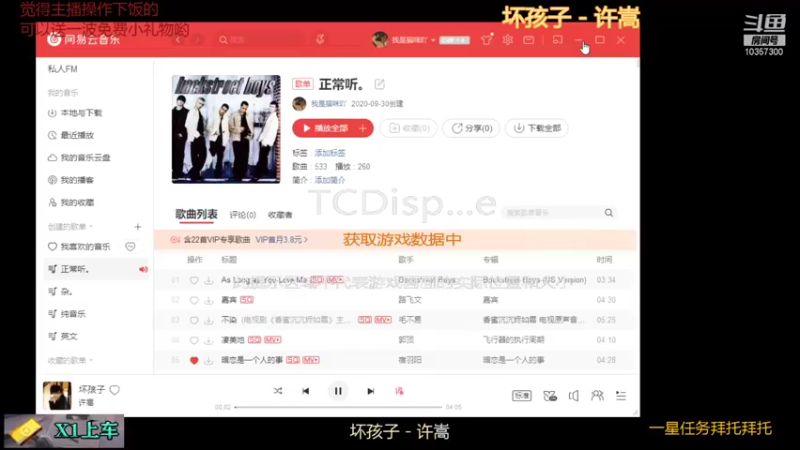Viewport: 800px width, 450px height.
Task: Click the NetEase Cloud Music logo
Action: (84, 39)
